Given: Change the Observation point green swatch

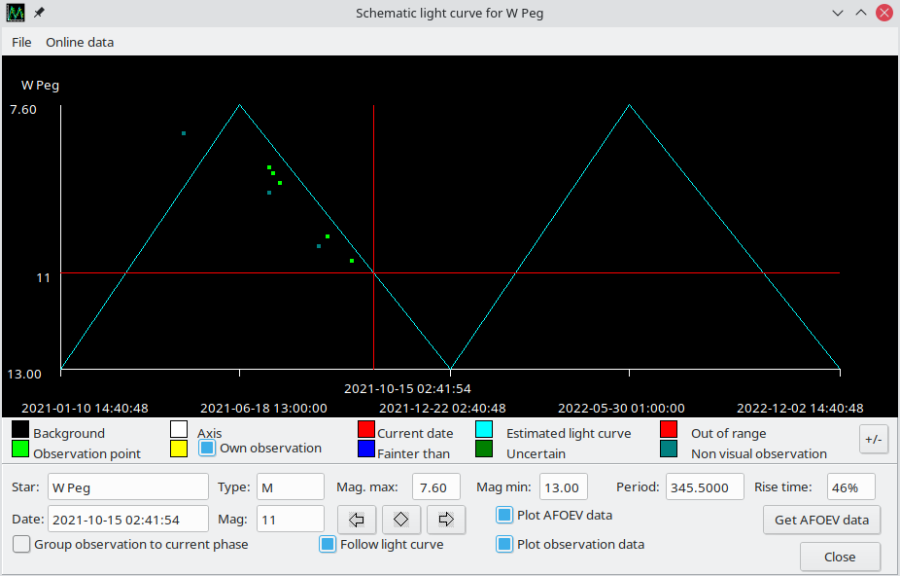Looking at the screenshot, I should click(x=20, y=450).
